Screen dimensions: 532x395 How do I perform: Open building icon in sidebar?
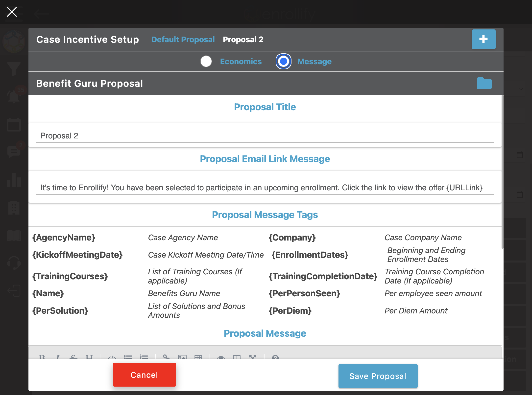tap(14, 207)
